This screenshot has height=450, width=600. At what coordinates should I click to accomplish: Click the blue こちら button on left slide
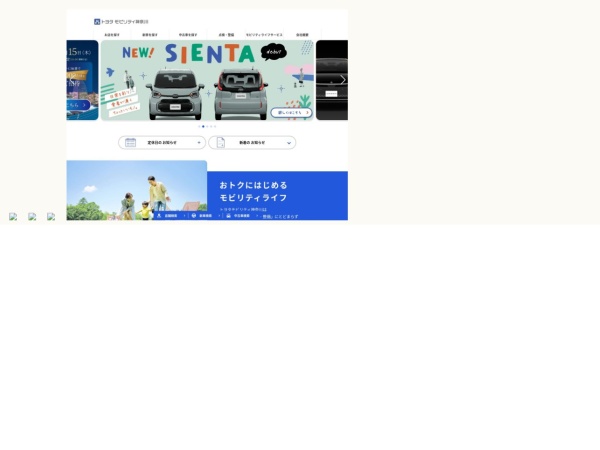click(78, 105)
